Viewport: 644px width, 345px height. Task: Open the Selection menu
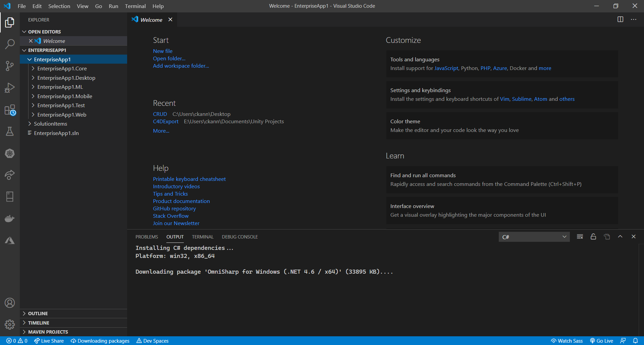(59, 6)
